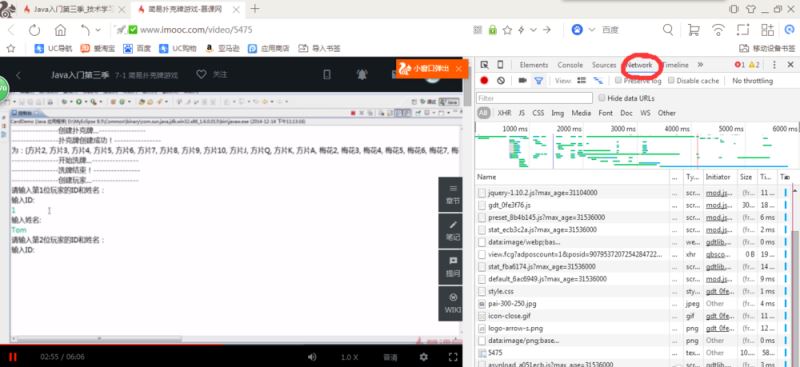Enable the Disable cache checkbox
This screenshot has width=800, height=367.
[x=671, y=80]
